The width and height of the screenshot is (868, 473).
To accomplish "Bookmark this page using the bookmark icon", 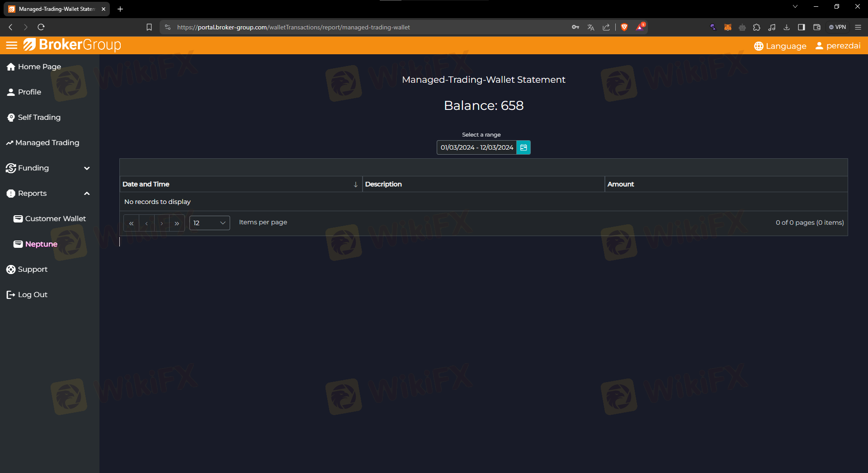I will pyautogui.click(x=149, y=27).
